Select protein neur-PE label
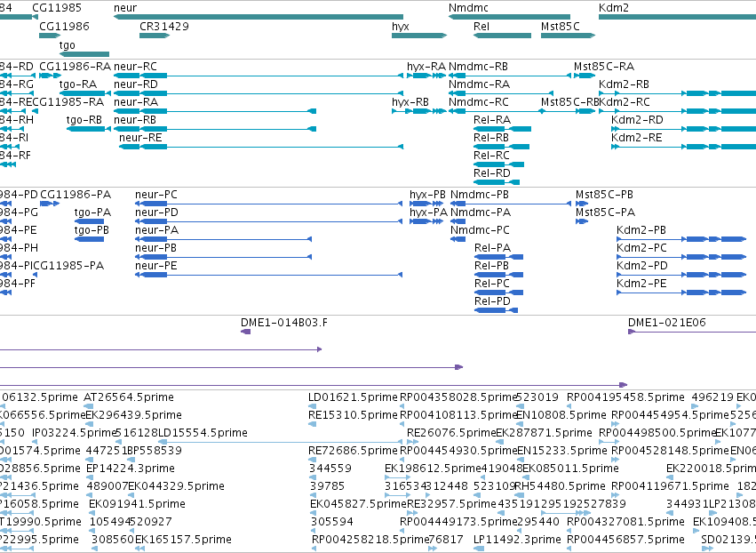756x553 pixels. pyautogui.click(x=156, y=266)
